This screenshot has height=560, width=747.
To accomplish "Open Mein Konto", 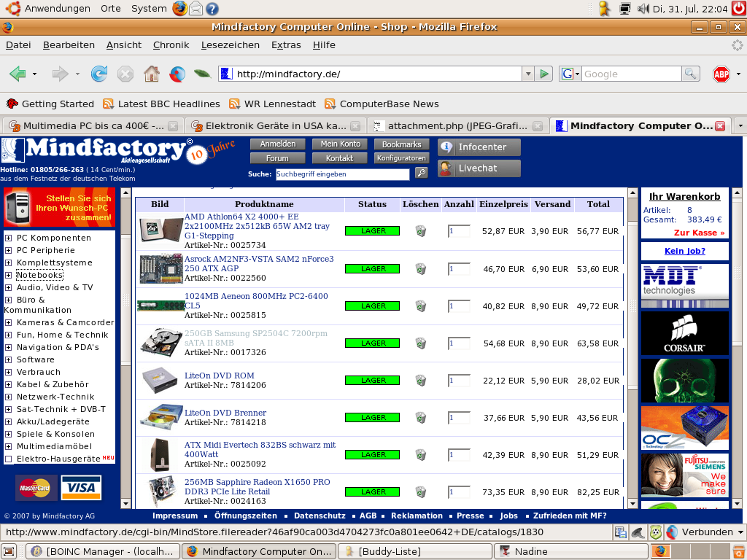I will 340,144.
